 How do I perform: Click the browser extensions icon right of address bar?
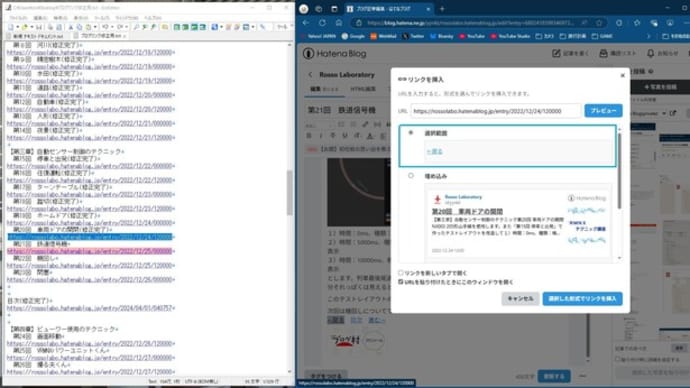click(x=619, y=23)
